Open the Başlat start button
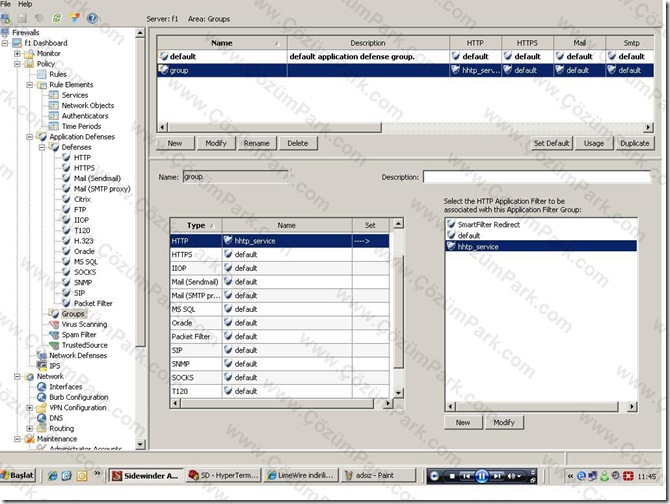670x504 pixels. pyautogui.click(x=18, y=476)
